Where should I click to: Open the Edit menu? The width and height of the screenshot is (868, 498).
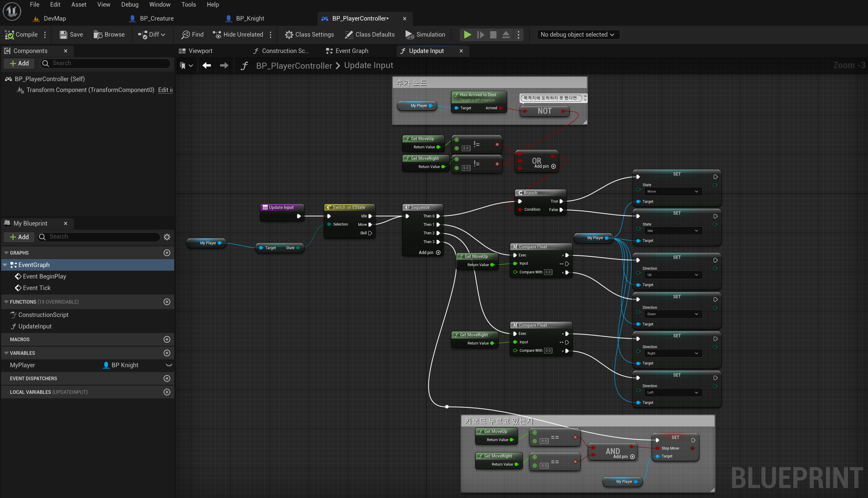(55, 5)
